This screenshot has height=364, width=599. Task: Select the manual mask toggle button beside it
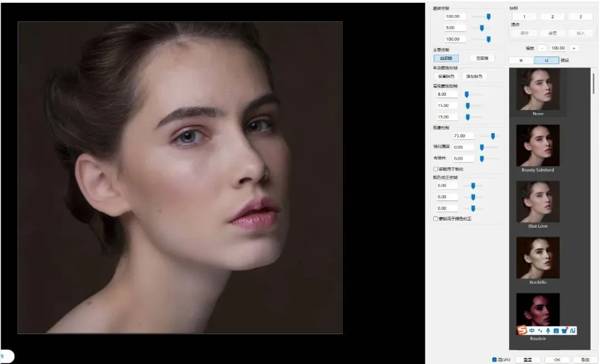[x=482, y=58]
